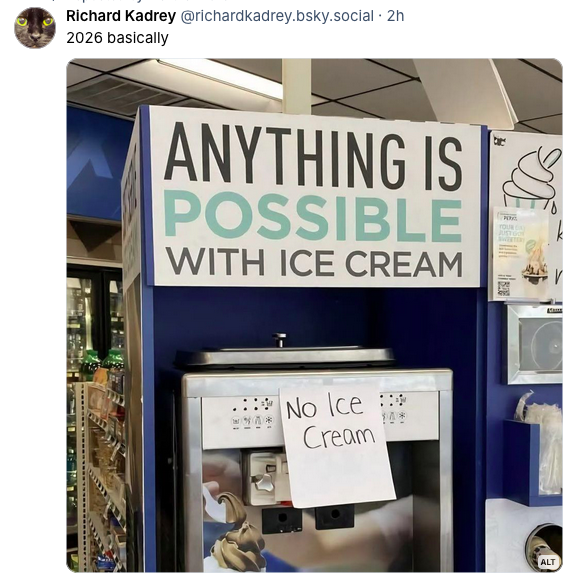
Task: Click the round cup dispenser opening
Action: (544, 546)
